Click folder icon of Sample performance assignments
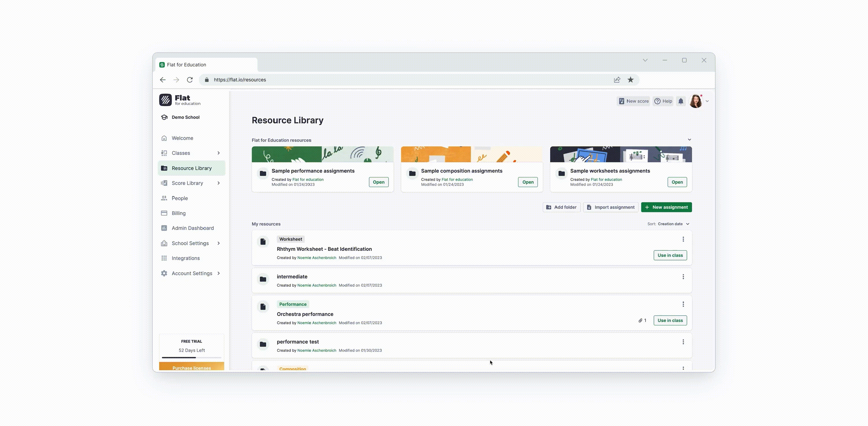 [263, 173]
